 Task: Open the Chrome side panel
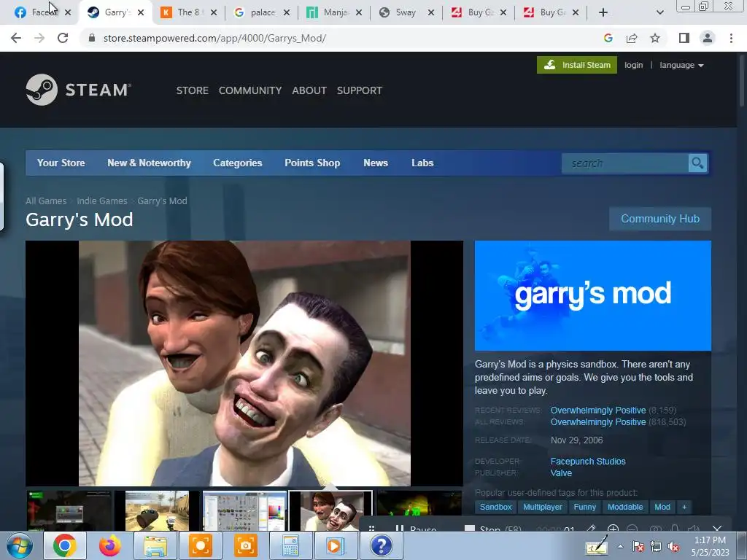tap(684, 38)
